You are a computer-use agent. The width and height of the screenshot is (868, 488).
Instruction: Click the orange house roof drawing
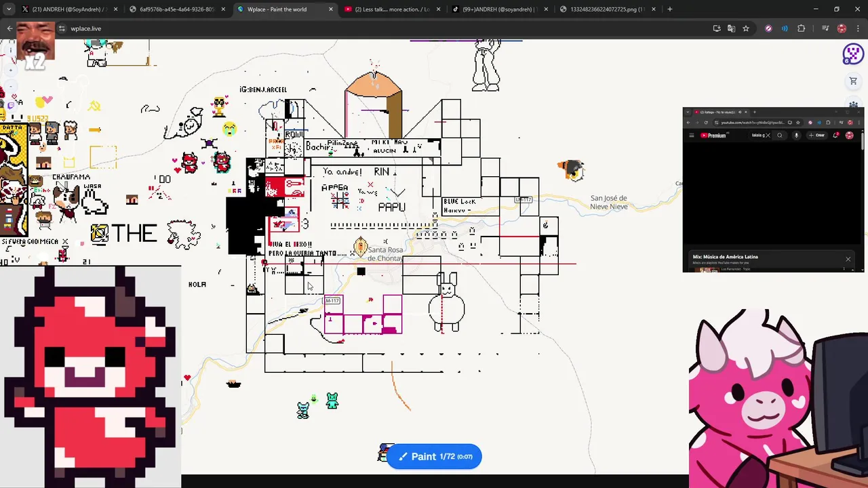373,83
